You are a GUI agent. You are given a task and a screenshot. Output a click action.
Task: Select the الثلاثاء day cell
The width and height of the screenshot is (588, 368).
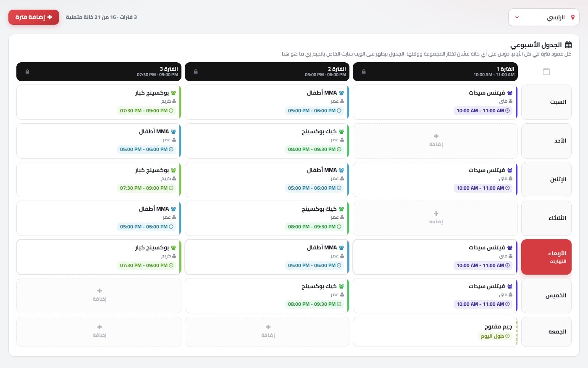coord(546,218)
